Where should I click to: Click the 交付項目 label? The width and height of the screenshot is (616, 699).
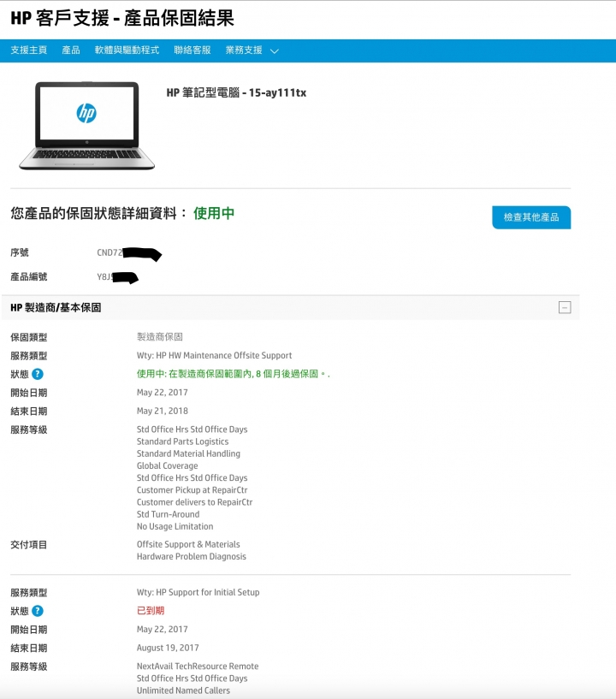29,545
